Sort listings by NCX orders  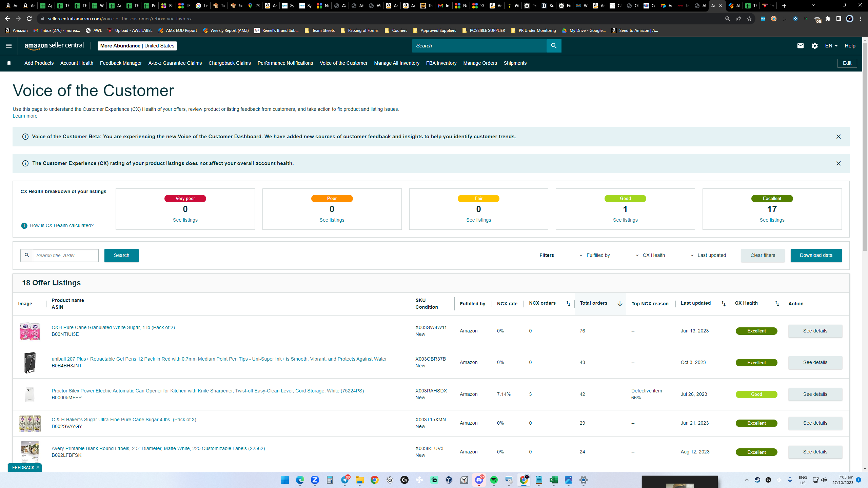click(x=568, y=304)
